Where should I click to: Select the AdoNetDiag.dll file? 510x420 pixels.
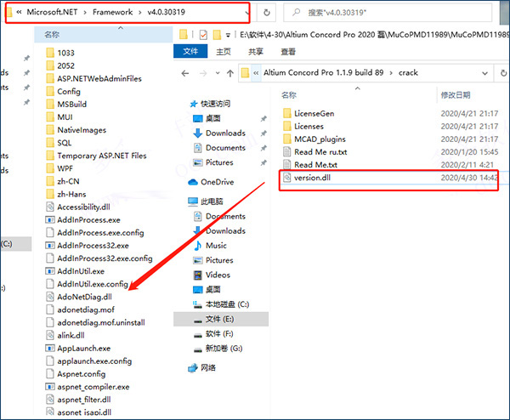pos(79,297)
